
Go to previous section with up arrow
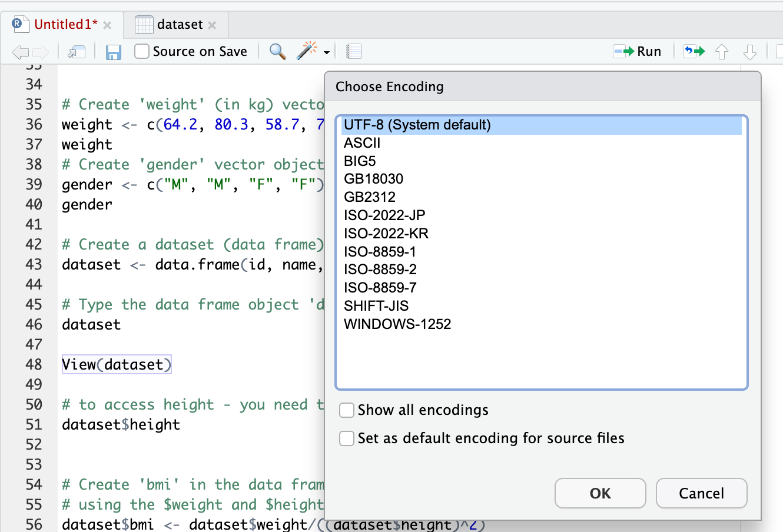(x=722, y=52)
